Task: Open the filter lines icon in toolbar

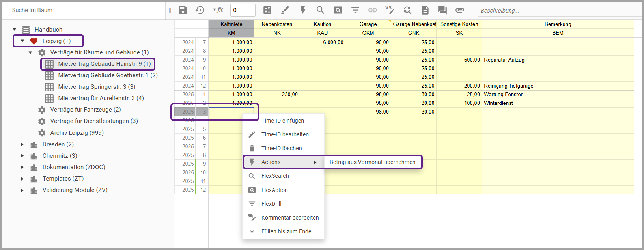Action: (355, 10)
